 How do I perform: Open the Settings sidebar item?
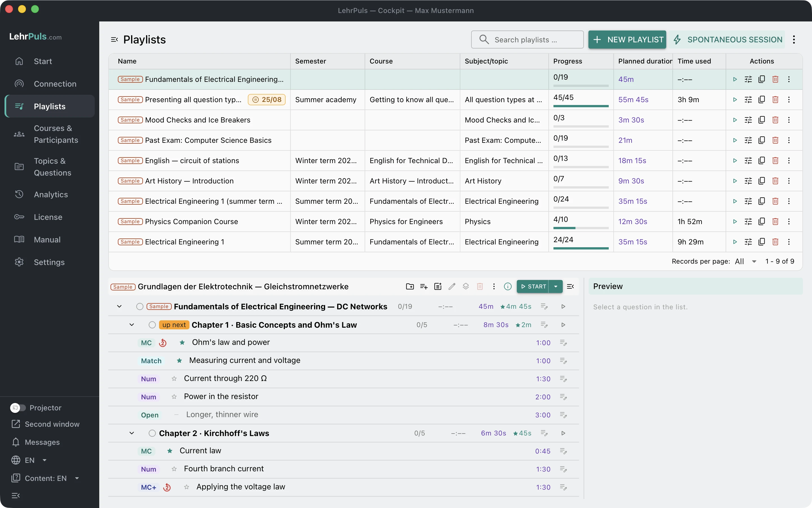click(50, 262)
